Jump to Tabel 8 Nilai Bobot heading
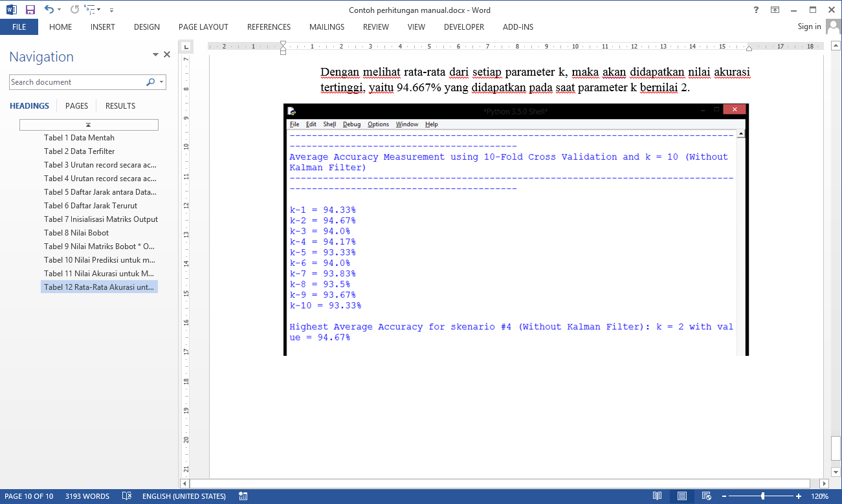This screenshot has height=504, width=842. (76, 233)
